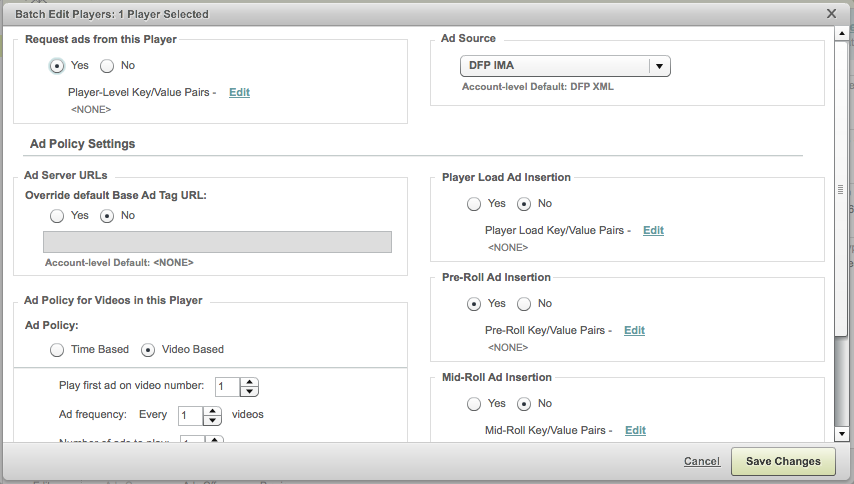Click the scrollbar up arrow

pyautogui.click(x=841, y=33)
